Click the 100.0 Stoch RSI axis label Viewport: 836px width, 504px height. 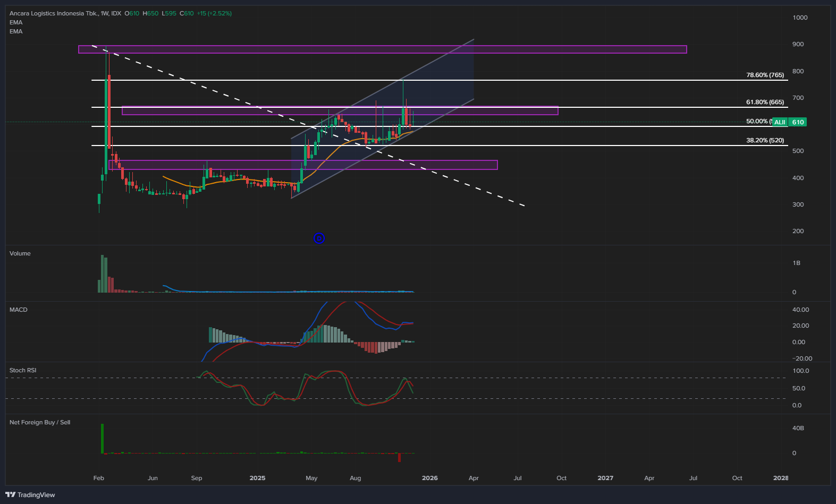[x=800, y=371]
